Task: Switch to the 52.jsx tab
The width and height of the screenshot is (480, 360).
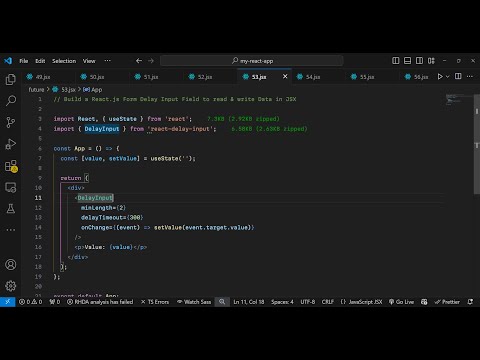Action: coord(205,77)
